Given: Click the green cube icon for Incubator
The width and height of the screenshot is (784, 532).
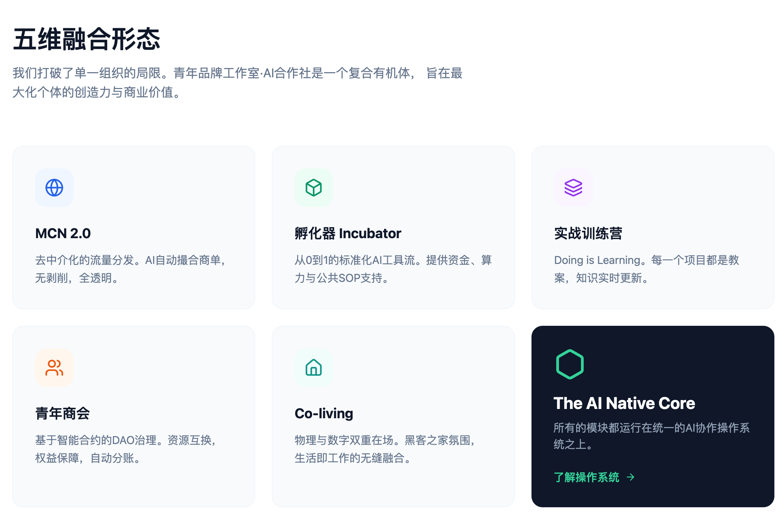Looking at the screenshot, I should tap(314, 188).
